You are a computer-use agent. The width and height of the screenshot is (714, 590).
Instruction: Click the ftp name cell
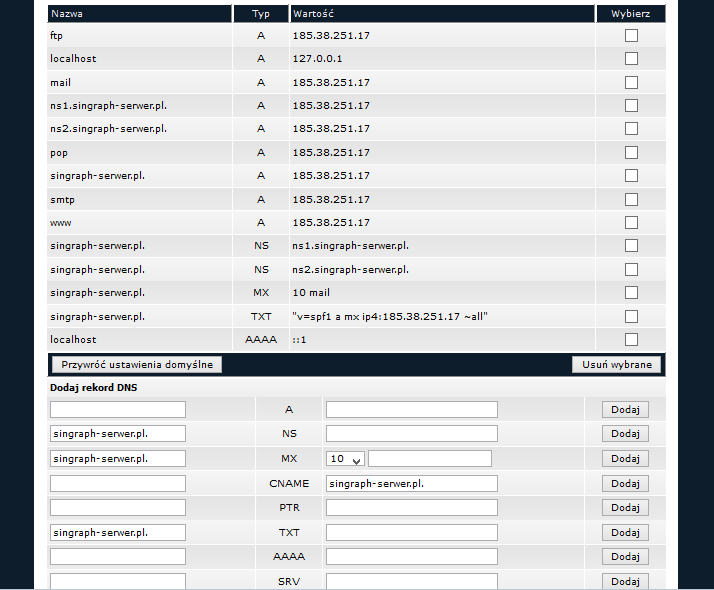tap(56, 36)
